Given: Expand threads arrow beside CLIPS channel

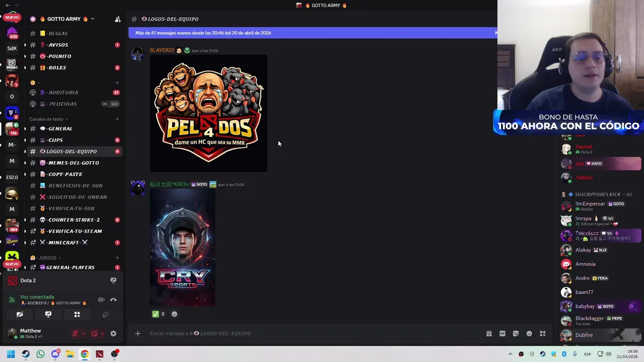Looking at the screenshot, I should (25, 140).
